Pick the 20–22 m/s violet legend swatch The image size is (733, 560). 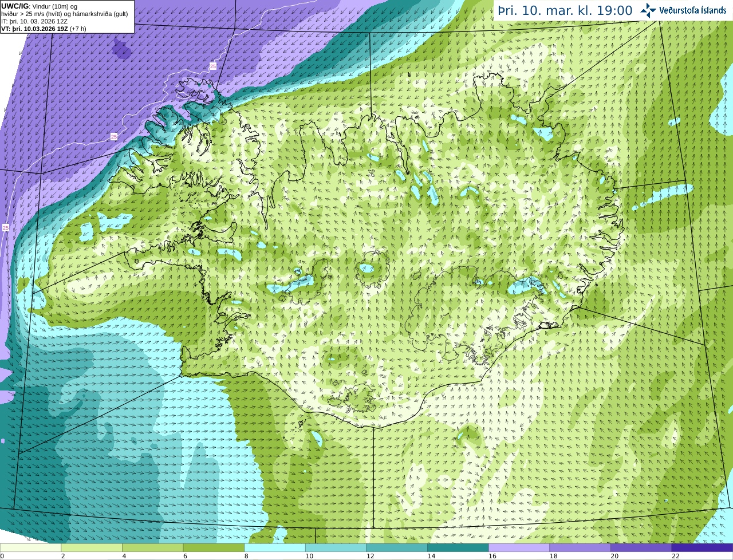point(641,547)
